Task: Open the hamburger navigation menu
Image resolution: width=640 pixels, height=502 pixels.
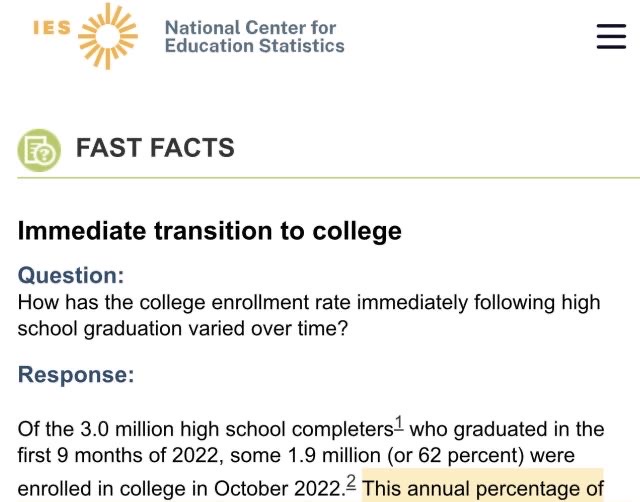Action: [611, 36]
